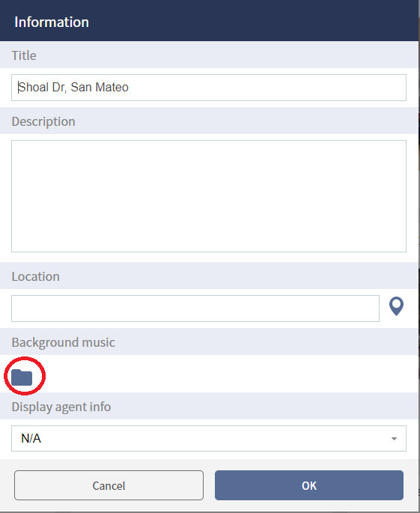This screenshot has width=420, height=513.
Task: Click the Display agent info label
Action: tap(61, 407)
